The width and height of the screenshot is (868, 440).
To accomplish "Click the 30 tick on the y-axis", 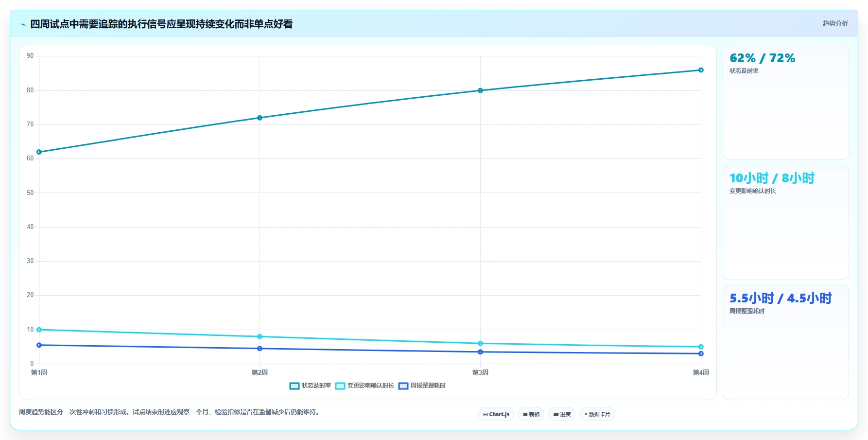I will point(30,261).
